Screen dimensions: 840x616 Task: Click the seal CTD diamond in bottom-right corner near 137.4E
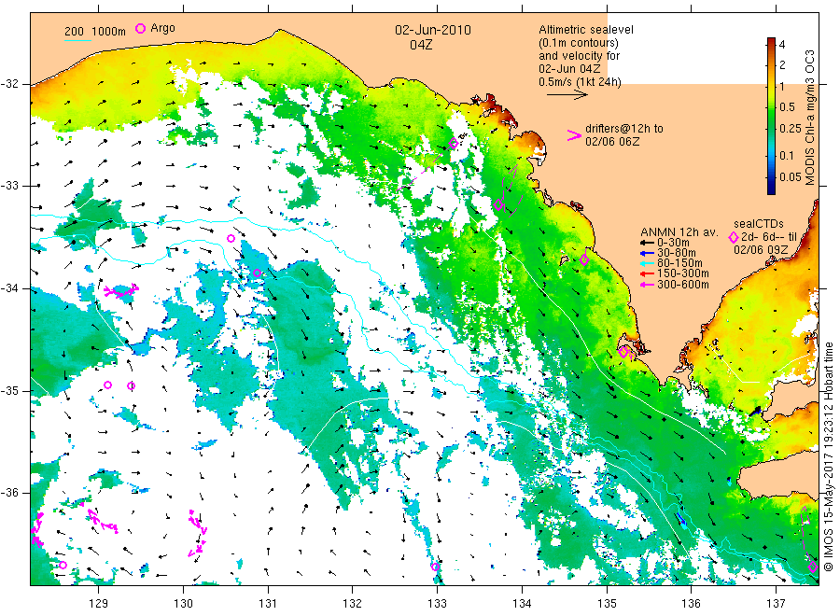point(813,567)
